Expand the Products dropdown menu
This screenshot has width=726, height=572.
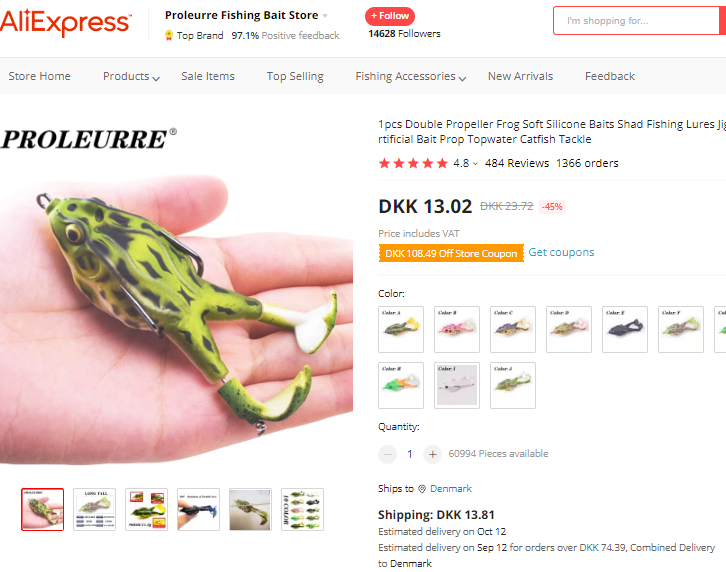131,76
